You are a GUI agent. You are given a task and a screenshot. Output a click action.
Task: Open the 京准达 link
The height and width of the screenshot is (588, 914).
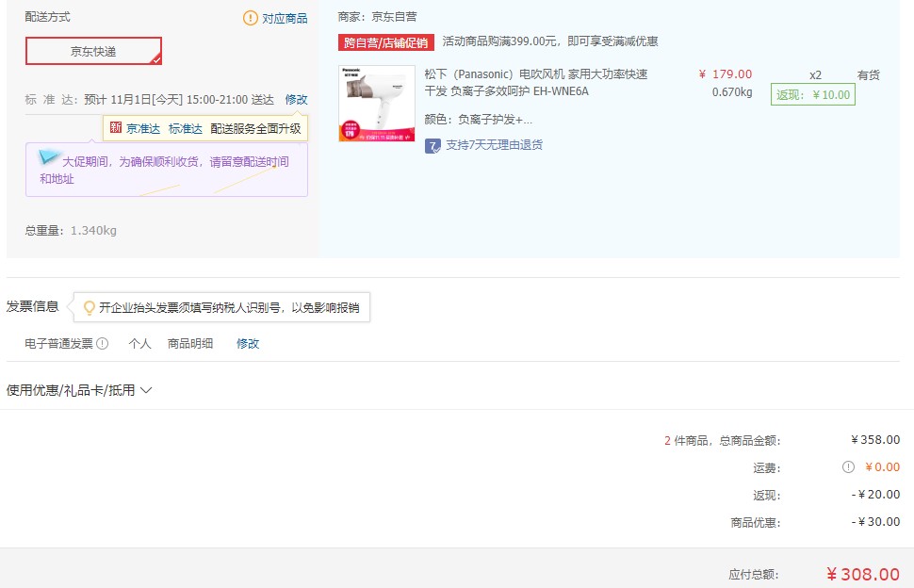(143, 128)
